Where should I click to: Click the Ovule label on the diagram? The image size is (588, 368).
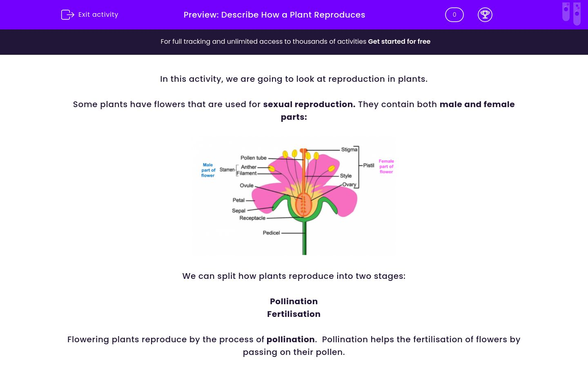click(x=246, y=185)
